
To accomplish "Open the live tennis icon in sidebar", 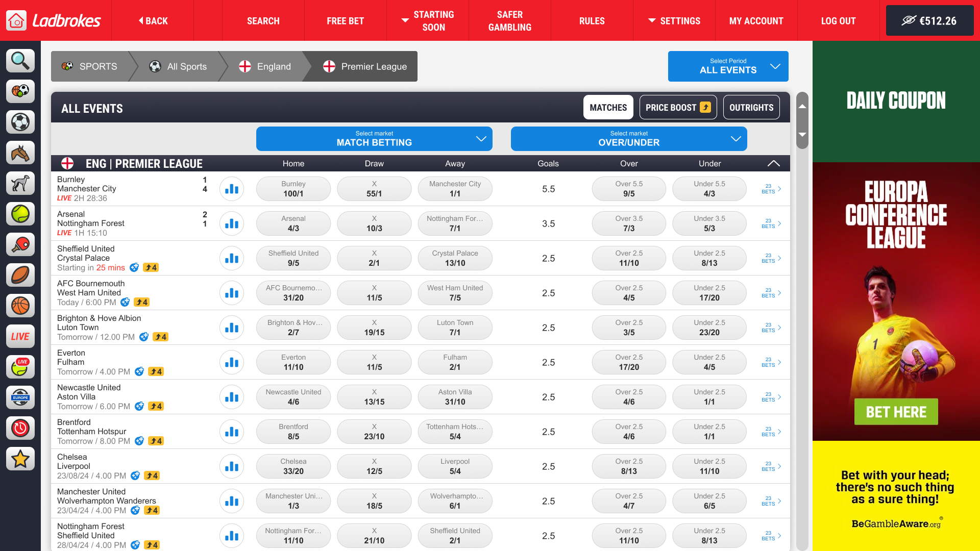I will [x=20, y=367].
